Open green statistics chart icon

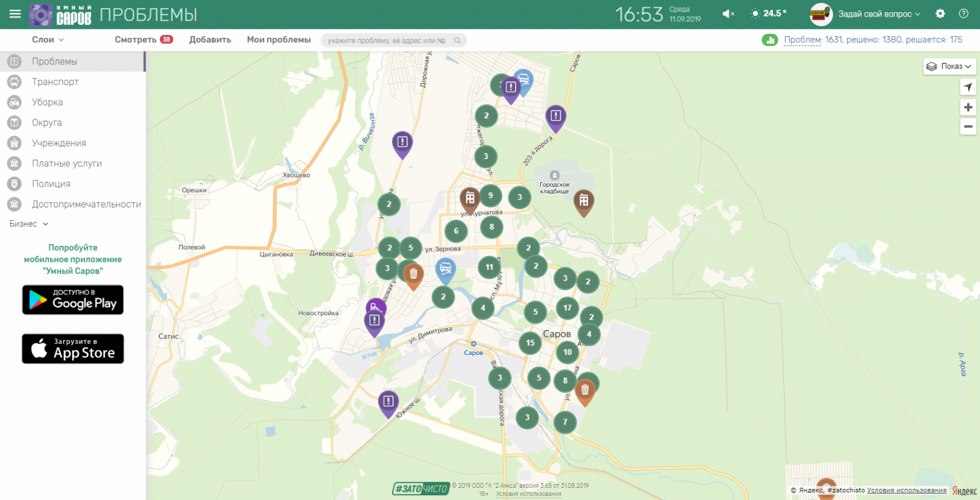769,40
